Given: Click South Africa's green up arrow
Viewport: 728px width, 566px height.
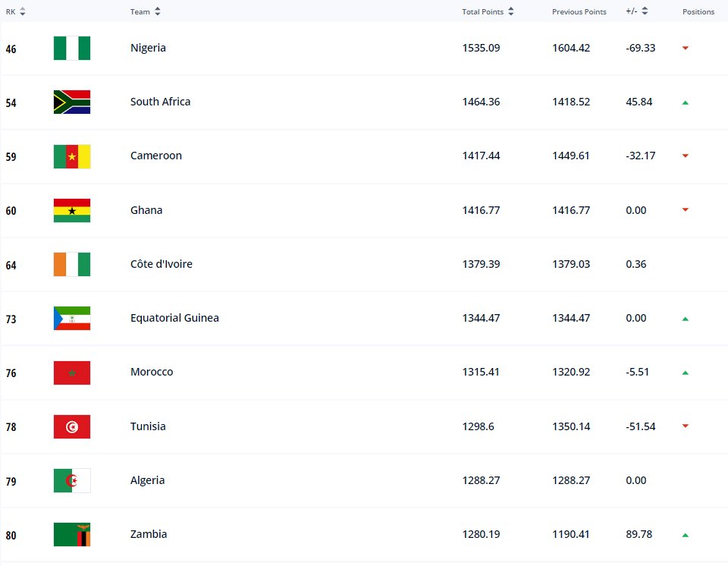Looking at the screenshot, I should click(x=686, y=102).
